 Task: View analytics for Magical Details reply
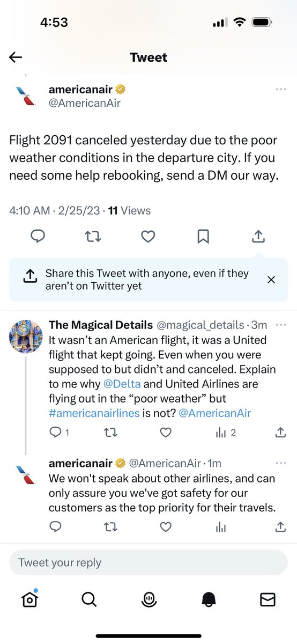(226, 433)
